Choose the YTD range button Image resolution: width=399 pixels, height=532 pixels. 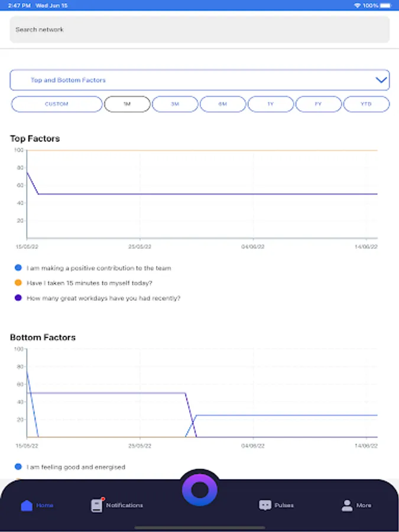point(366,104)
